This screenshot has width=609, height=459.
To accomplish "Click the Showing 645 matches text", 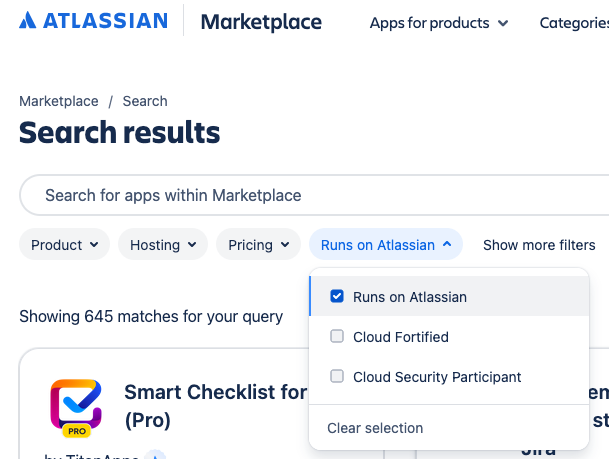I will click(151, 316).
